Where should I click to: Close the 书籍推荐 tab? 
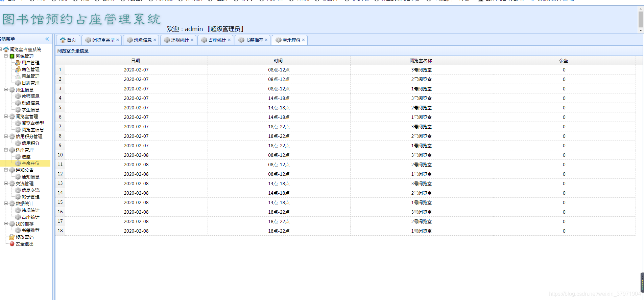[x=266, y=40]
